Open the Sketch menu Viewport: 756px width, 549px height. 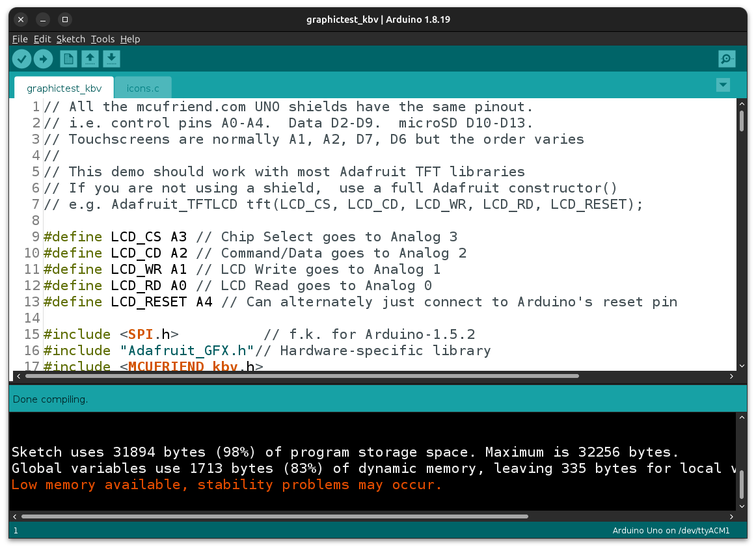70,39
